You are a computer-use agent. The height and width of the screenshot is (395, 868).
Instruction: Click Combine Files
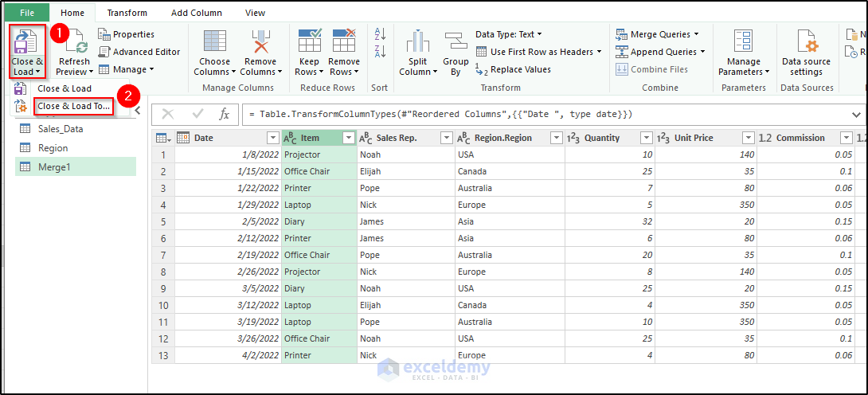pos(652,69)
